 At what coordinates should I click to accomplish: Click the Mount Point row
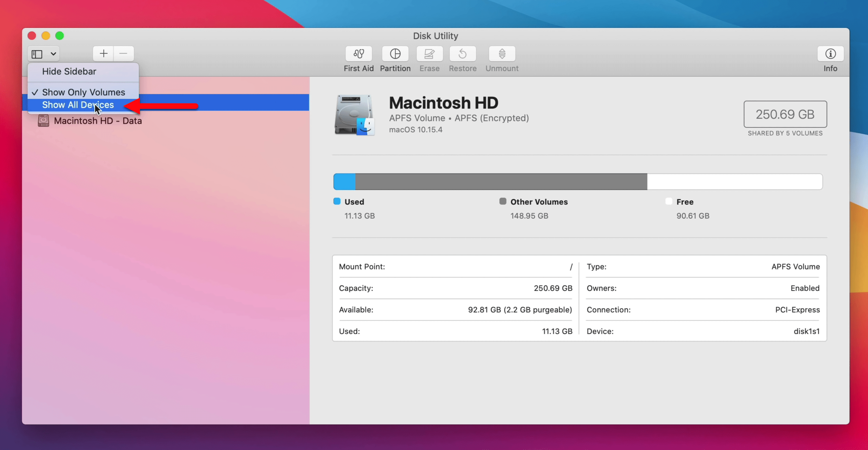pyautogui.click(x=456, y=267)
